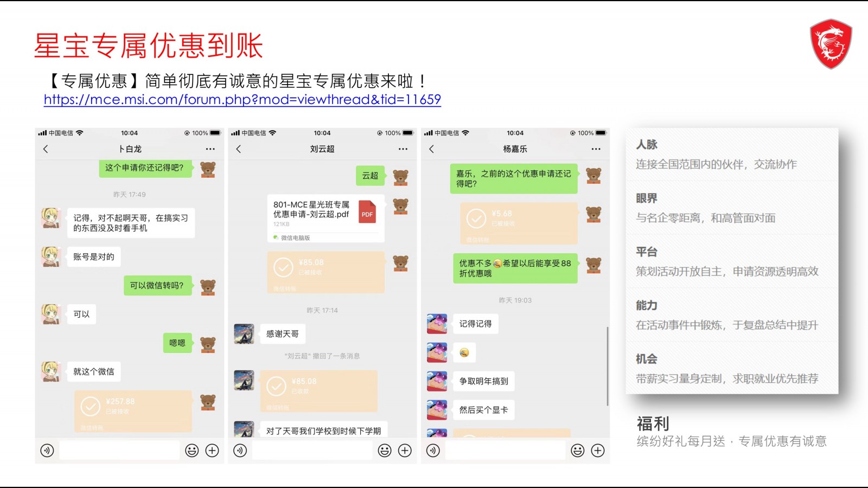Click the 可以微信转吗? green message bubble
This screenshot has width=868, height=488.
[x=158, y=285]
